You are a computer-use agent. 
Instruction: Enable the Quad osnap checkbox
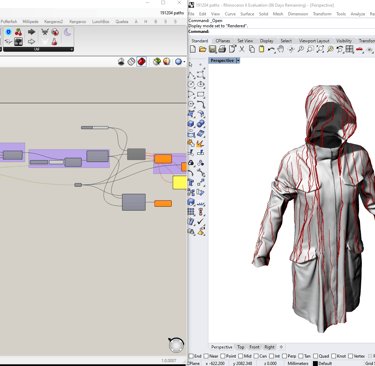(315, 356)
